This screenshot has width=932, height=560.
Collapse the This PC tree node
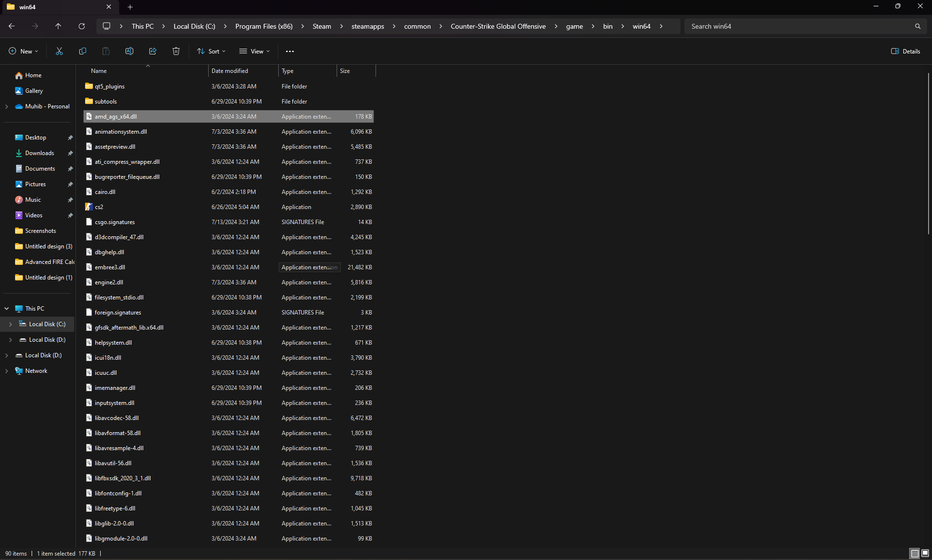[6, 309]
